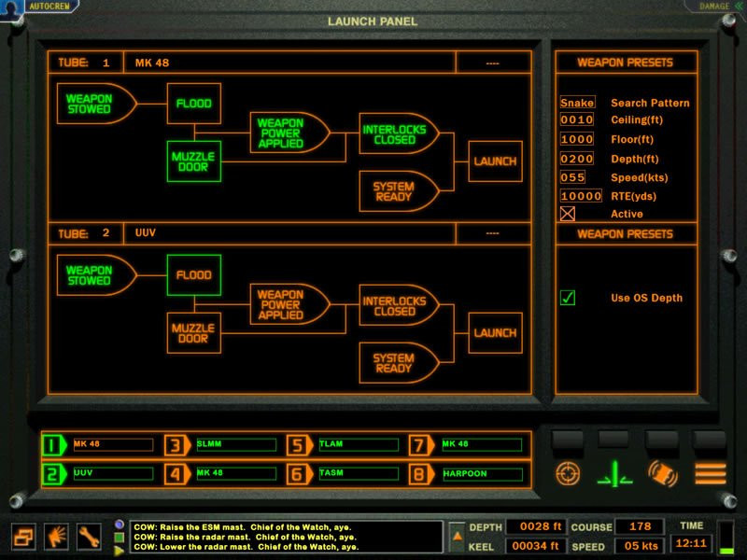
Task: Select tube 6 button loaded with TASM
Action: (300, 474)
